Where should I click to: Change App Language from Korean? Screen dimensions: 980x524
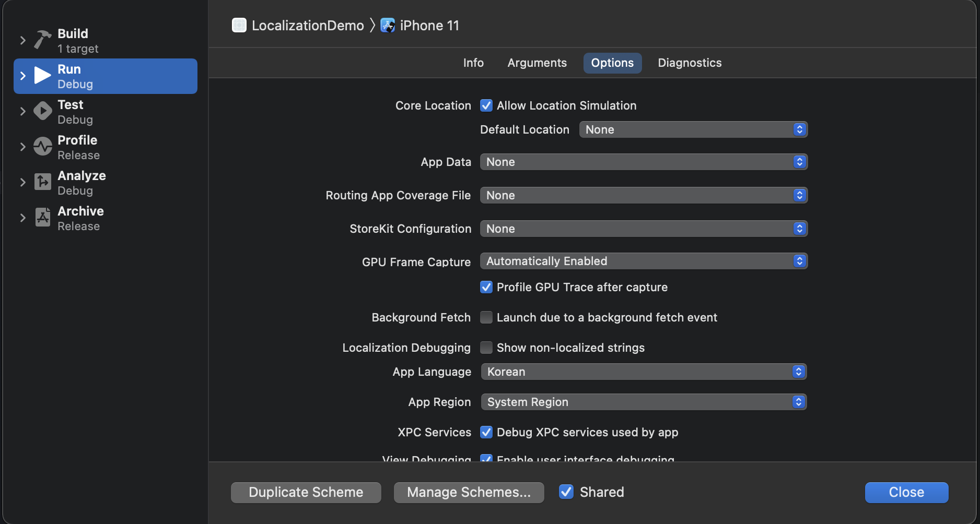tap(644, 372)
